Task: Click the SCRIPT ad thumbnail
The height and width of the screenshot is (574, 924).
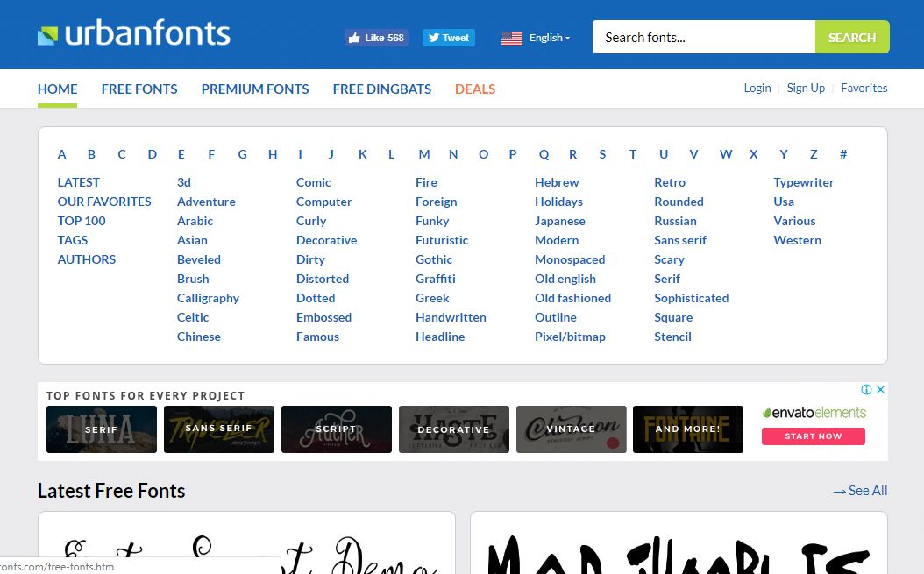Action: tap(337, 429)
